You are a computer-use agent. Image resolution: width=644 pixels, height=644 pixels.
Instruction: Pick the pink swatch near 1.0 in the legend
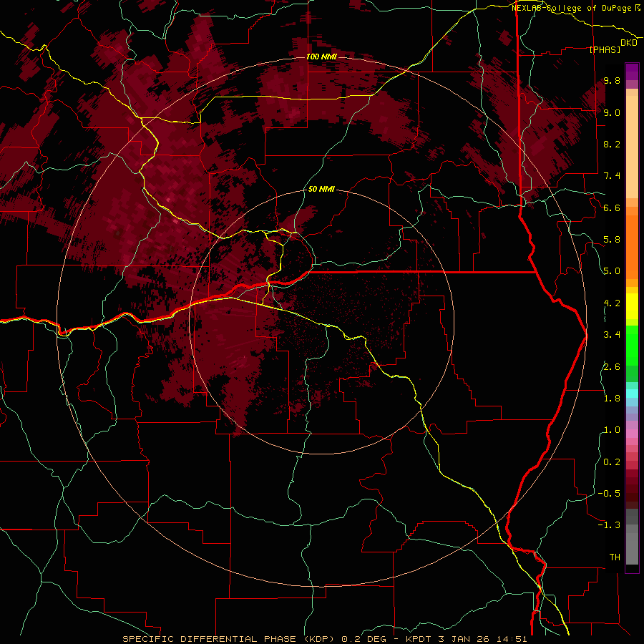(x=632, y=434)
